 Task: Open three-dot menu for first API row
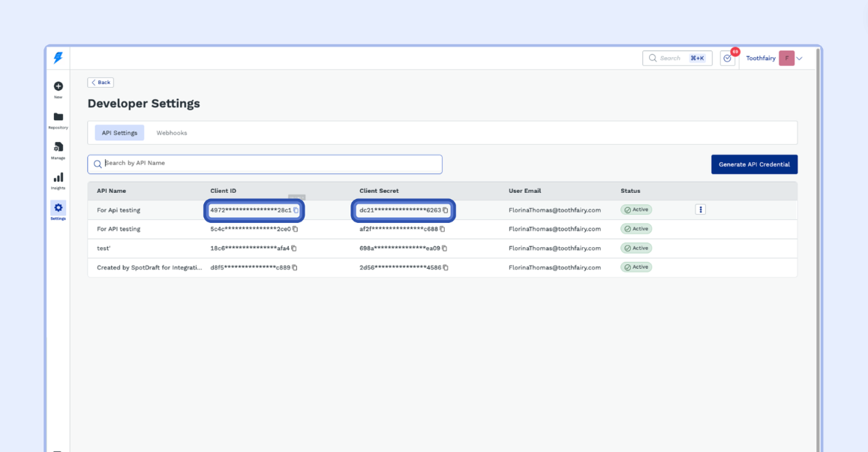tap(701, 209)
